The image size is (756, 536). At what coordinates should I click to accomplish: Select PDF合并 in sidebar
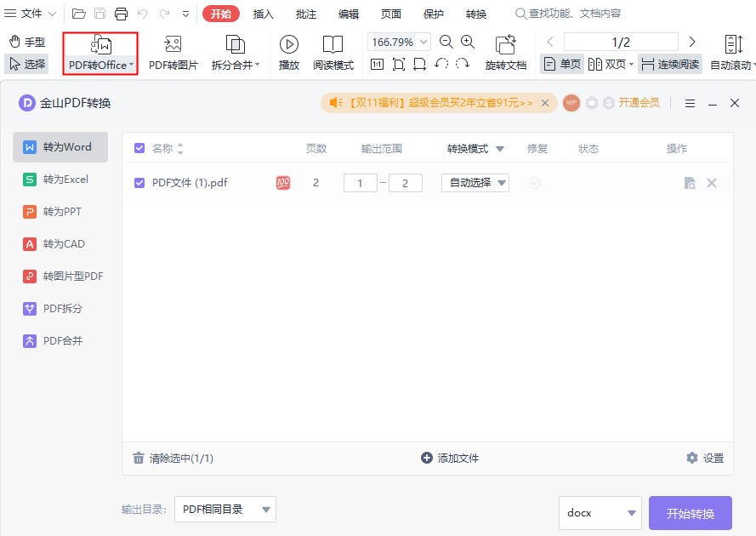click(60, 341)
